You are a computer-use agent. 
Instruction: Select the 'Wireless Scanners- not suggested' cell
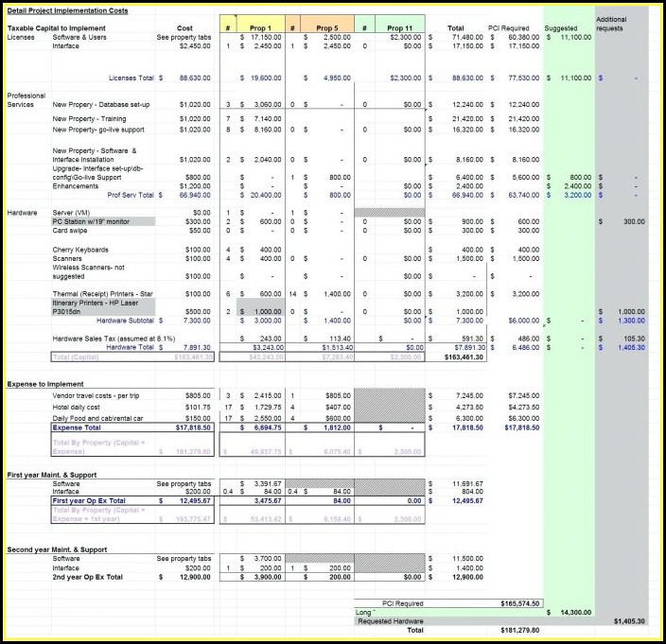90,271
